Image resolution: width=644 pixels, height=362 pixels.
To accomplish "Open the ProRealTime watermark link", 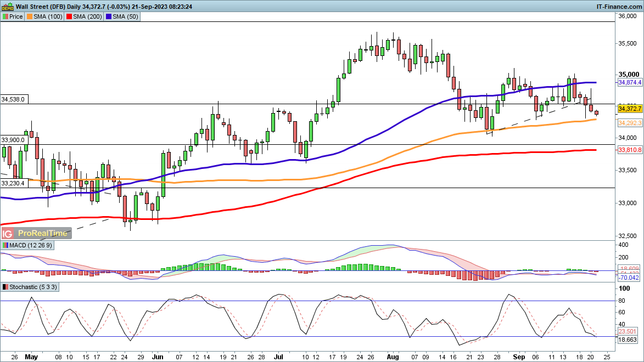I will (43, 233).
